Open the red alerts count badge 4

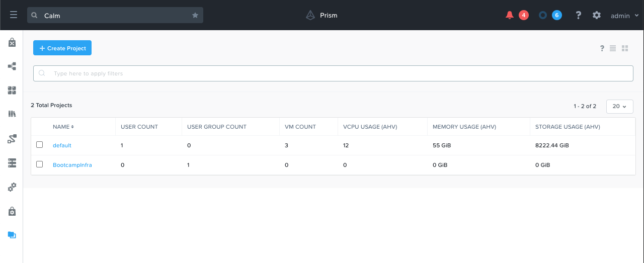[524, 15]
